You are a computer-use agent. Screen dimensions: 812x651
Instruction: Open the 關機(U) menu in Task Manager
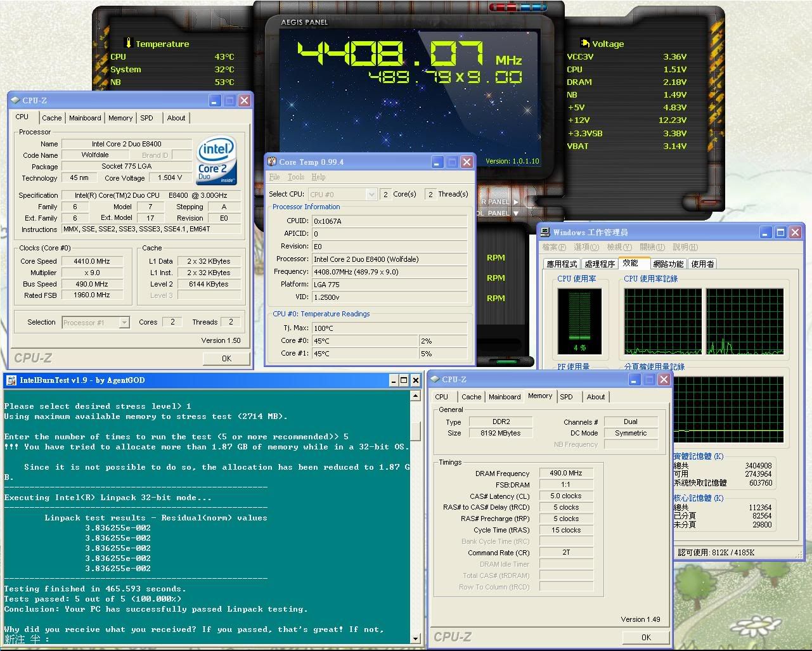click(652, 247)
